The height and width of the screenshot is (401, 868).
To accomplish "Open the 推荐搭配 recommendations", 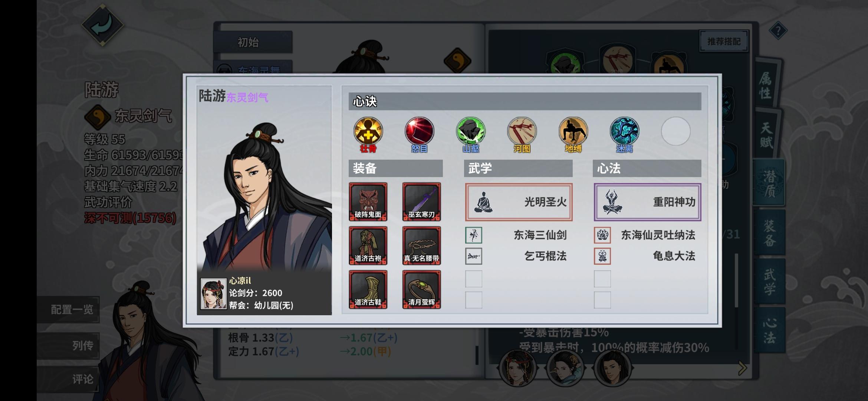I will (724, 41).
